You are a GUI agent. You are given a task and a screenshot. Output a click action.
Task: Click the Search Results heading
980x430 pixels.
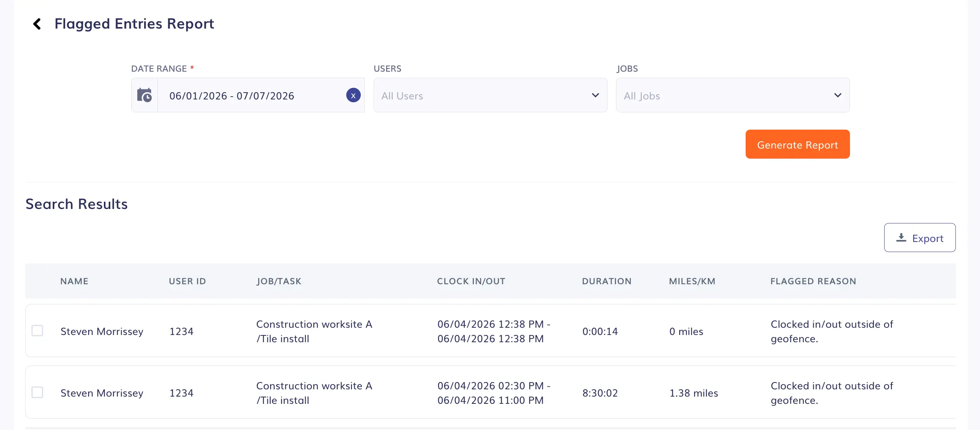click(x=76, y=204)
